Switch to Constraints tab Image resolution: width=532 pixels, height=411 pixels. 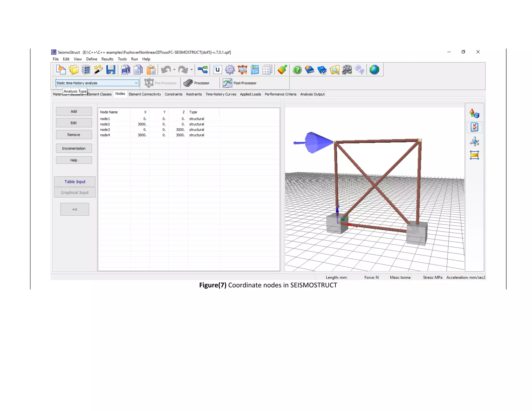click(x=174, y=94)
